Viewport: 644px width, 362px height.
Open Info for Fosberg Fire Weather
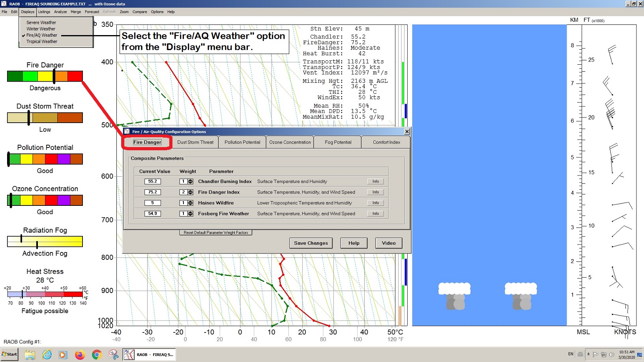point(376,213)
